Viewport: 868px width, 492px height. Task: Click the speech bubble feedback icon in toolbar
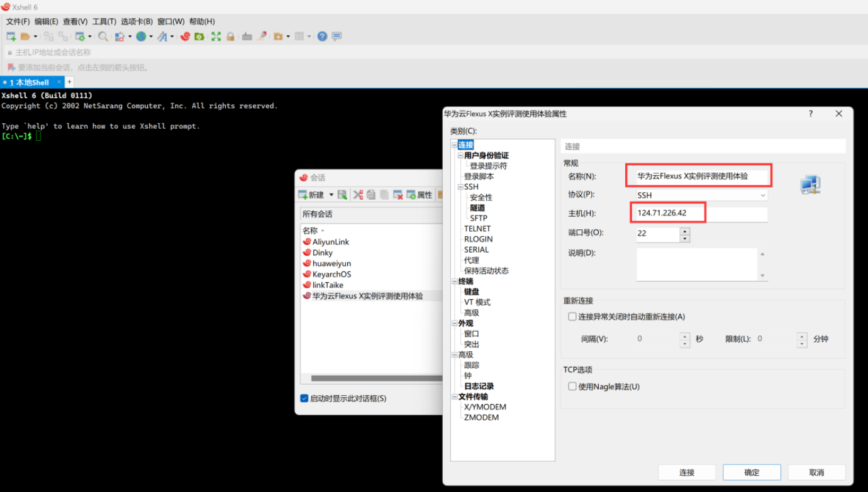(337, 36)
